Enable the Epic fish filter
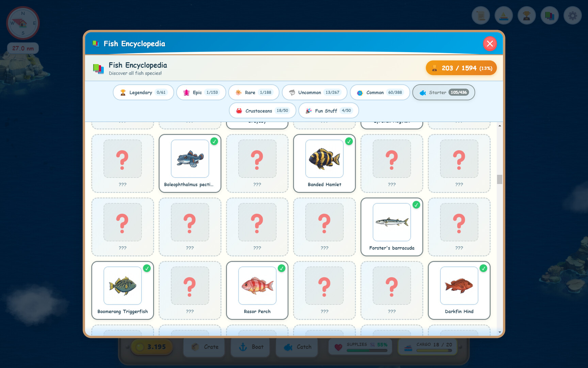This screenshot has width=588, height=368. point(201,92)
